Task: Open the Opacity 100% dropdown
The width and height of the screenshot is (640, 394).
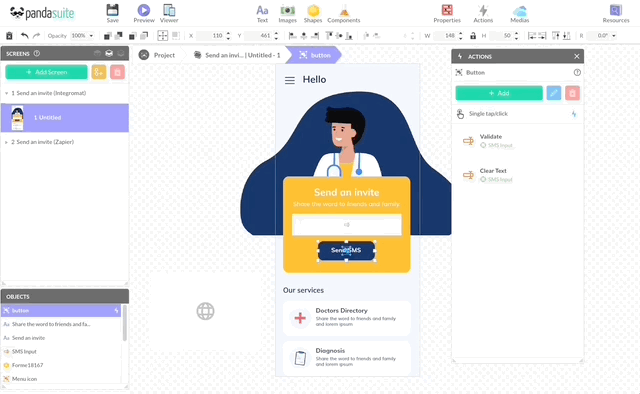Action: point(82,36)
